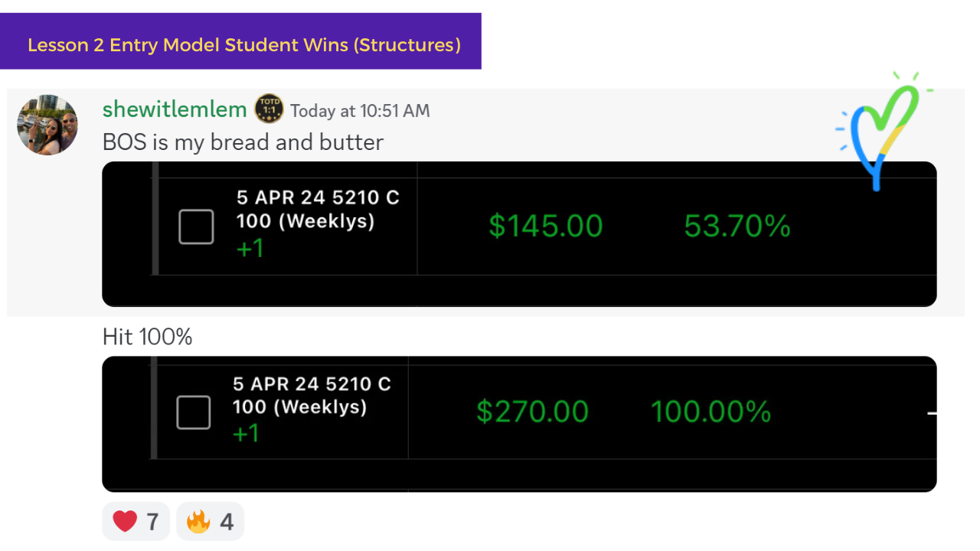Image resolution: width=980 pixels, height=551 pixels.
Task: Click the option label in the $145.00 row
Action: pyautogui.click(x=318, y=209)
